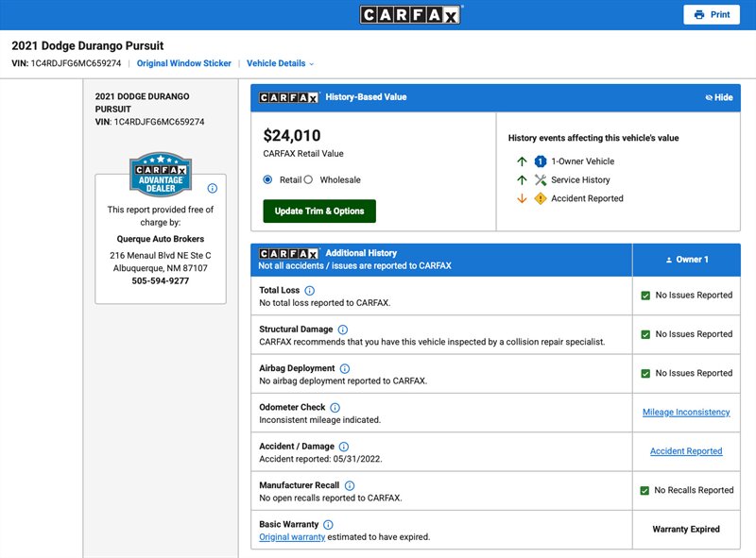Image resolution: width=756 pixels, height=558 pixels.
Task: Click the Service History label
Action: 580,180
